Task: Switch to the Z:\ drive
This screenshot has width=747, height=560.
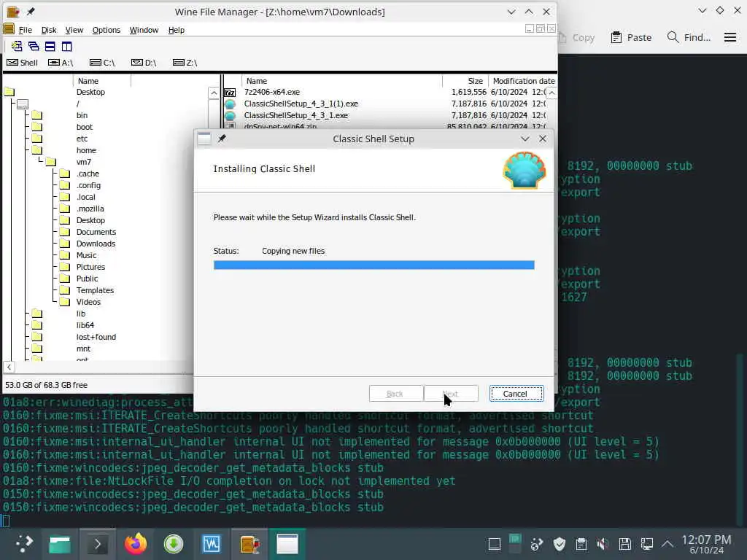Action: pyautogui.click(x=185, y=63)
